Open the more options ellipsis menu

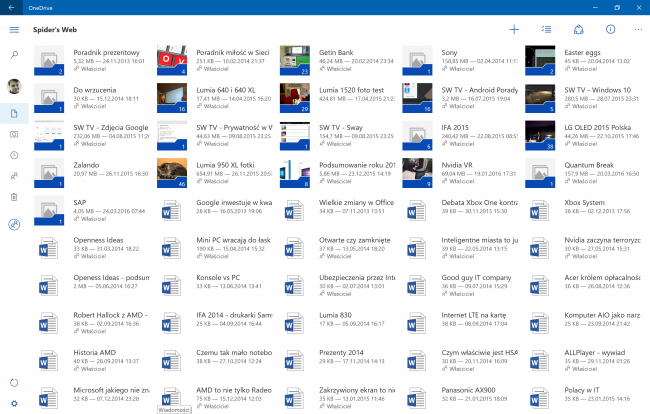point(638,29)
